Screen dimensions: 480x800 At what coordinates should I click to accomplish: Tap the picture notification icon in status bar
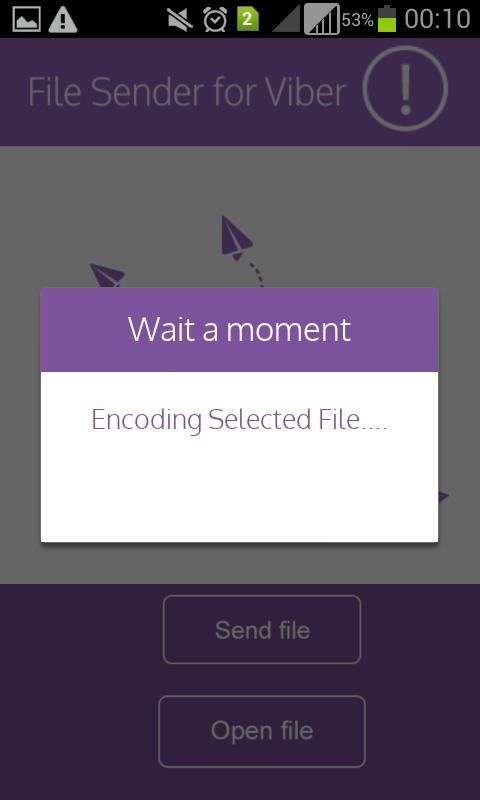click(26, 20)
